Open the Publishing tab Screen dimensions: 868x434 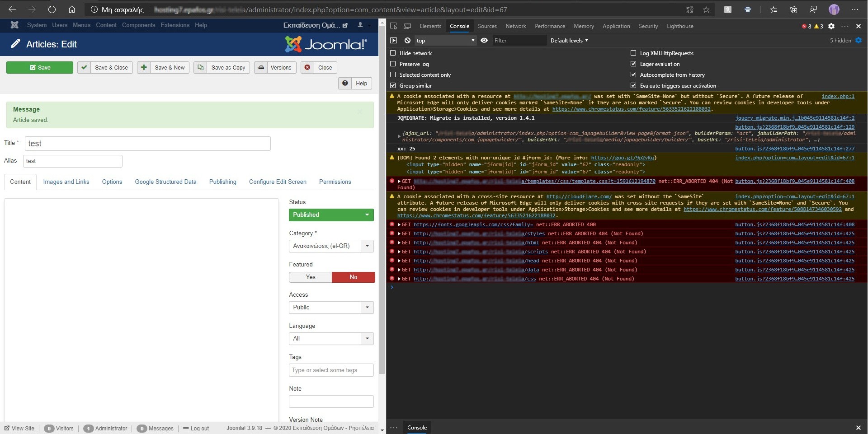[222, 182]
